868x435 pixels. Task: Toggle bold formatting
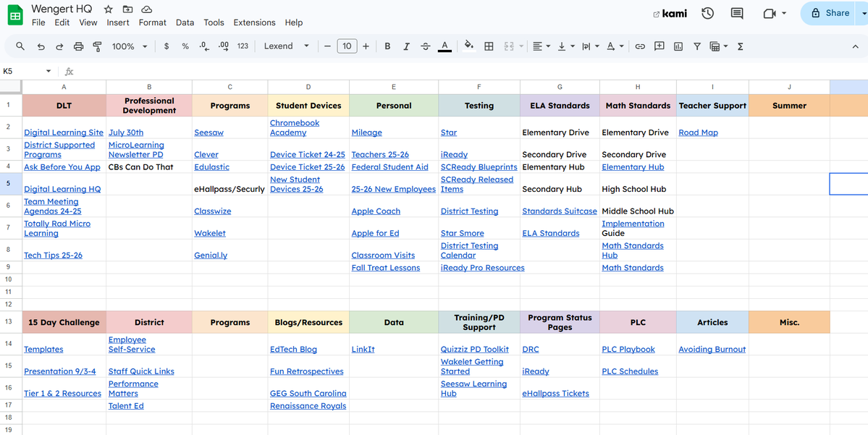[387, 46]
